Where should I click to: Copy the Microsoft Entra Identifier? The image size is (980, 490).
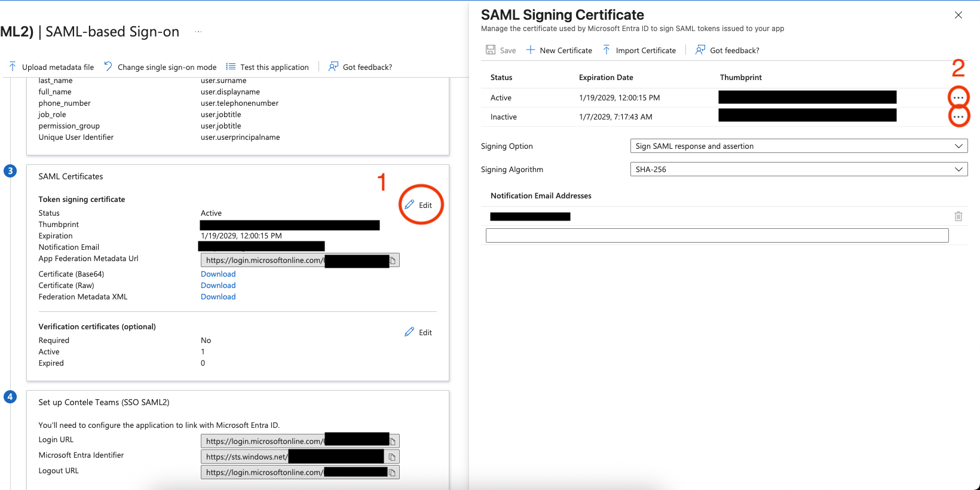[x=392, y=457]
